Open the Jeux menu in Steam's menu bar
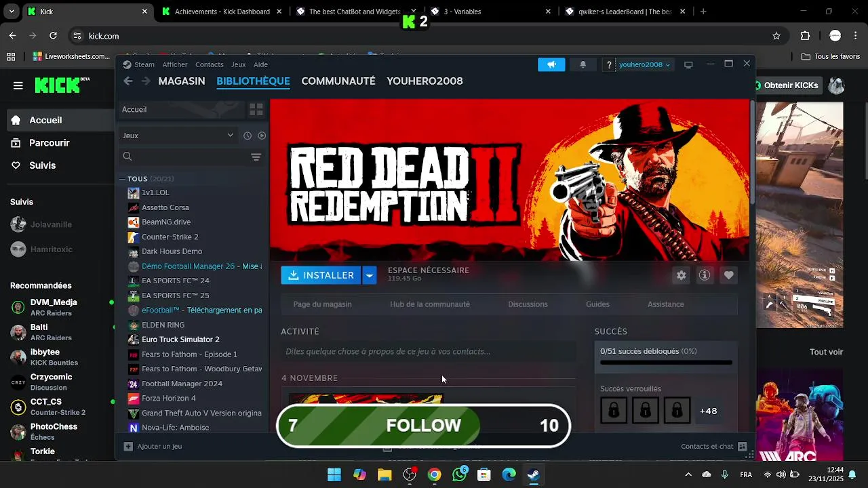The height and width of the screenshot is (488, 868). [x=238, y=64]
